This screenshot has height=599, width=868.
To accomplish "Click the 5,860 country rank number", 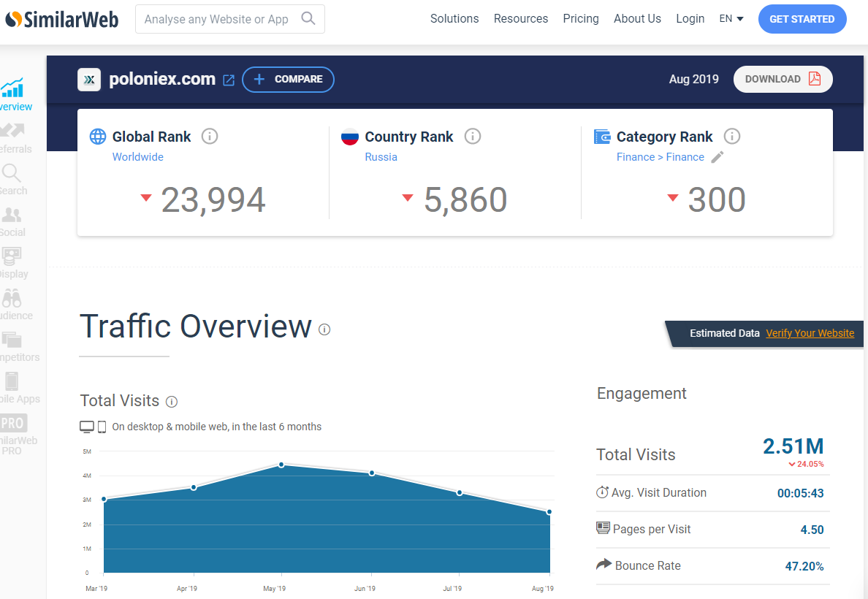I will pyautogui.click(x=465, y=200).
